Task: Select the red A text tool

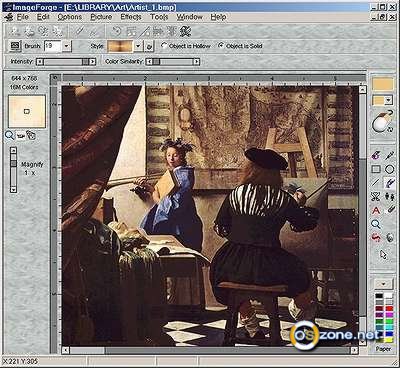Action: pyautogui.click(x=376, y=210)
